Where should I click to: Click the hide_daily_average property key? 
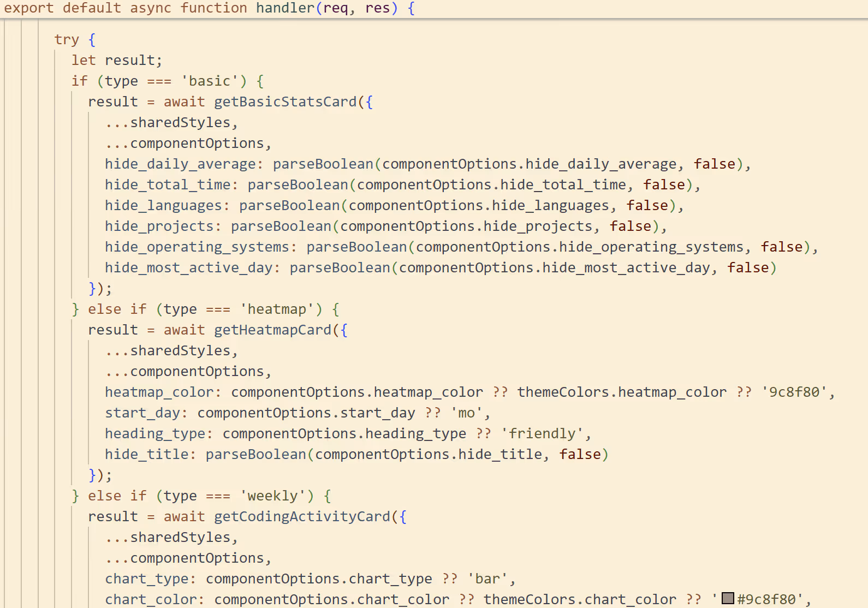(180, 164)
